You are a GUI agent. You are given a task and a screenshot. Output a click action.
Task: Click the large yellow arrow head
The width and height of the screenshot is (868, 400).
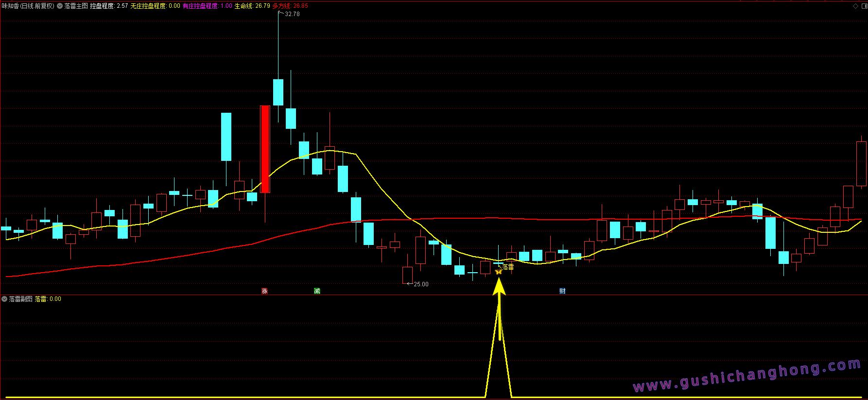pos(499,287)
